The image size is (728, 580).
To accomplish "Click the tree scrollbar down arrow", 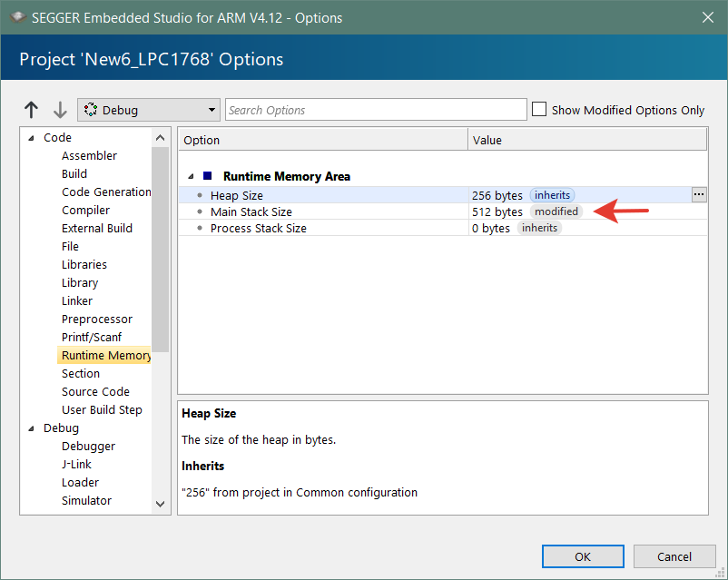I will [160, 505].
